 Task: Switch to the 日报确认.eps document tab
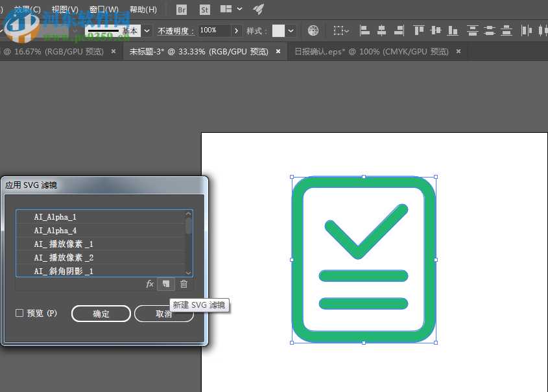371,52
